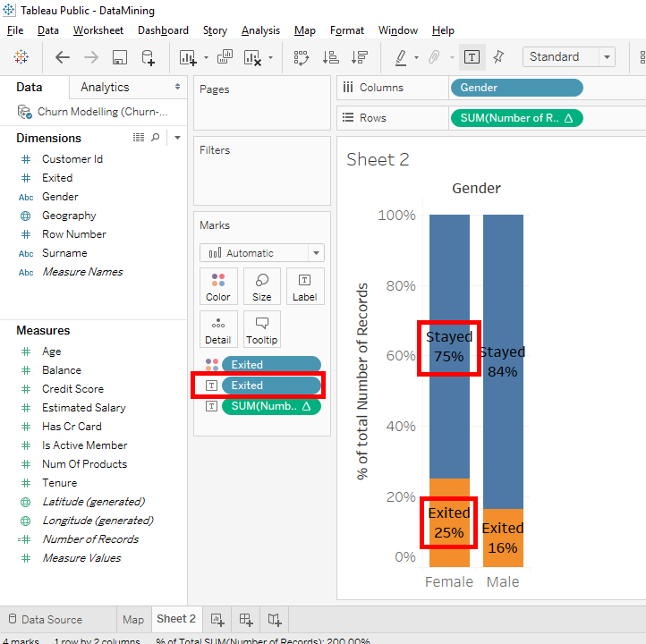The image size is (646, 644).
Task: Select the Gender pill on Columns shelf
Action: [516, 88]
